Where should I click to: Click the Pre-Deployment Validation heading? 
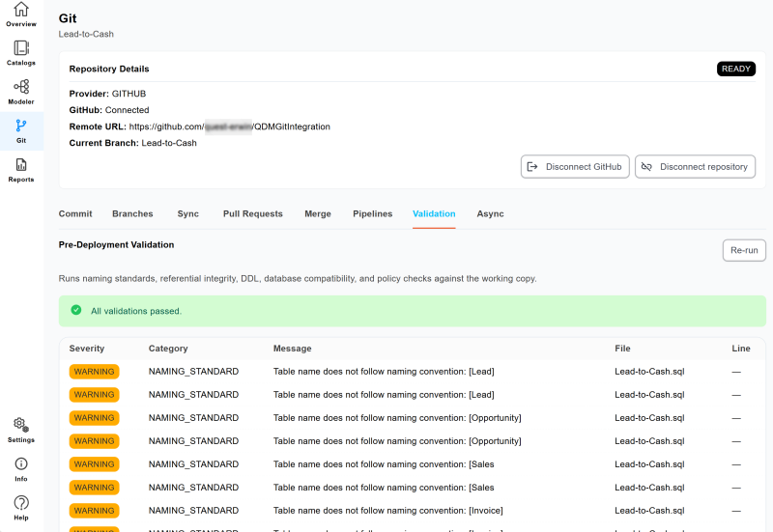pyautogui.click(x=116, y=245)
